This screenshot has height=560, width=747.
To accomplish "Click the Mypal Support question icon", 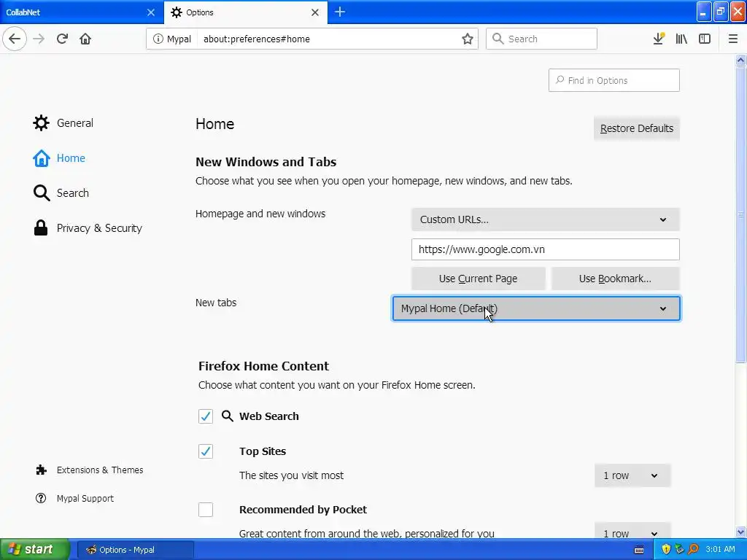I will pos(41,498).
